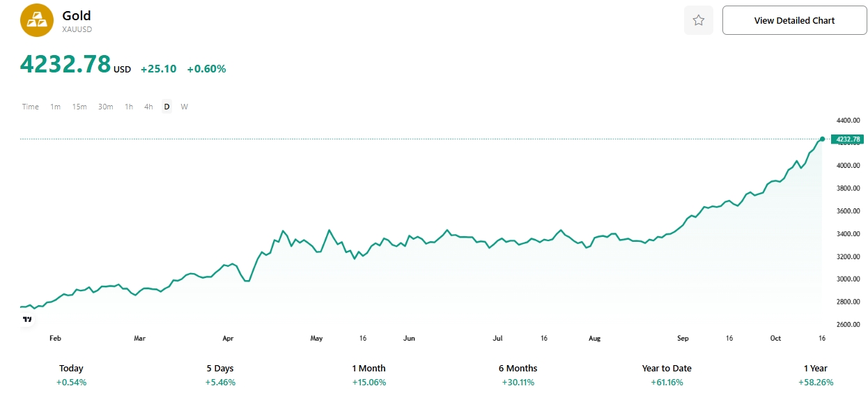Select the Today performance range

point(71,375)
